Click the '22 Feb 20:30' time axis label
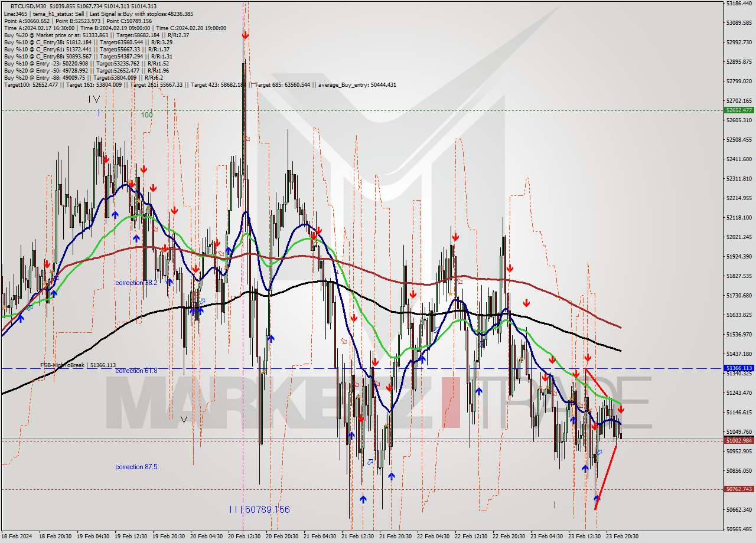The width and height of the screenshot is (756, 543). click(509, 537)
